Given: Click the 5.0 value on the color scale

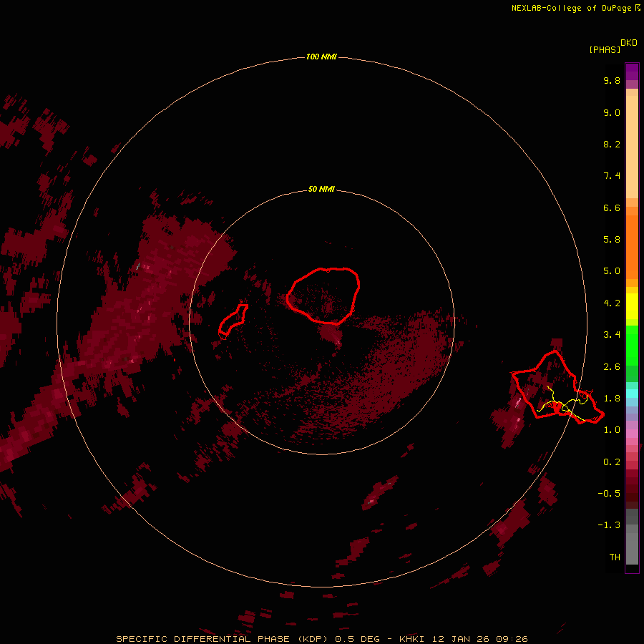Looking at the screenshot, I should click(612, 271).
